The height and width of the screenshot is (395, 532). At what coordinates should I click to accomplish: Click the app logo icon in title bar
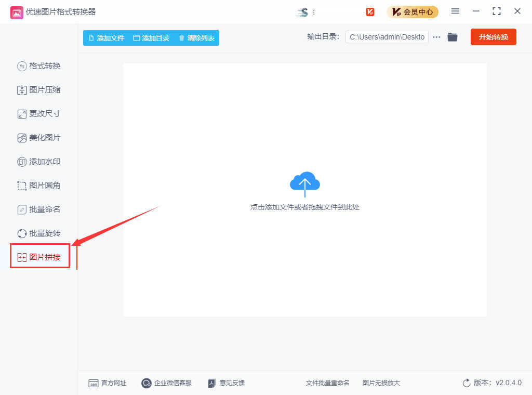[17, 12]
